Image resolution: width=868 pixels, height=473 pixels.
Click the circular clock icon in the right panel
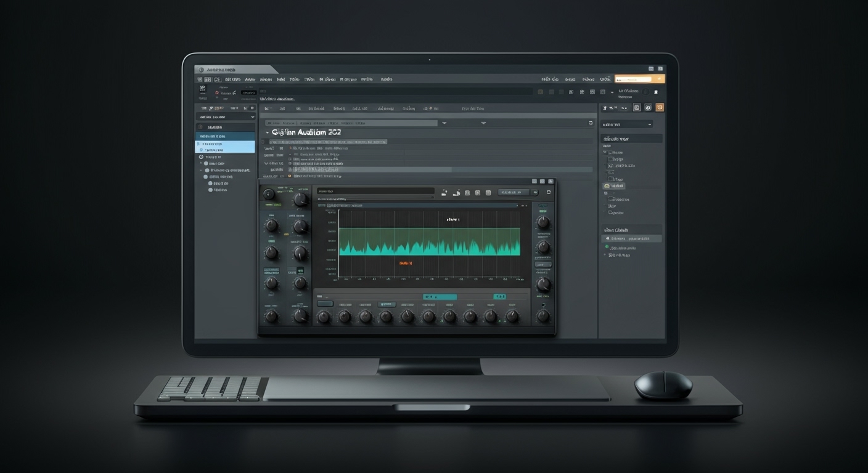pos(648,108)
